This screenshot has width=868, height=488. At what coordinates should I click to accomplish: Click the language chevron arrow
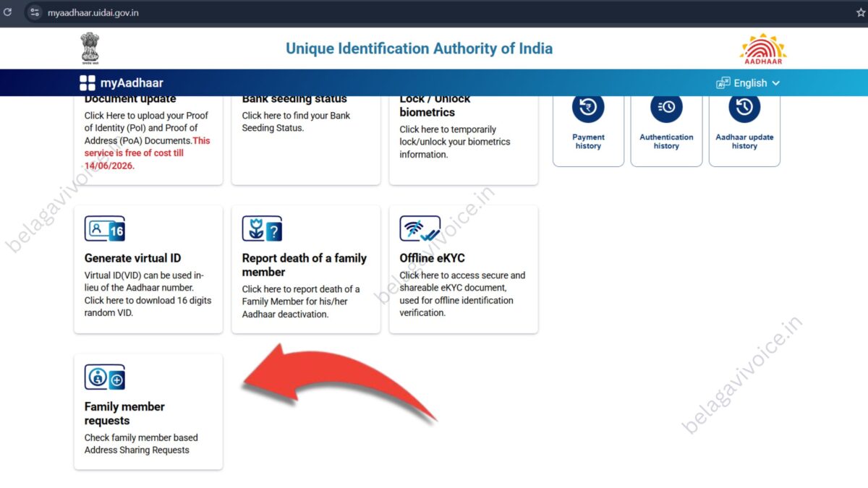click(x=776, y=83)
